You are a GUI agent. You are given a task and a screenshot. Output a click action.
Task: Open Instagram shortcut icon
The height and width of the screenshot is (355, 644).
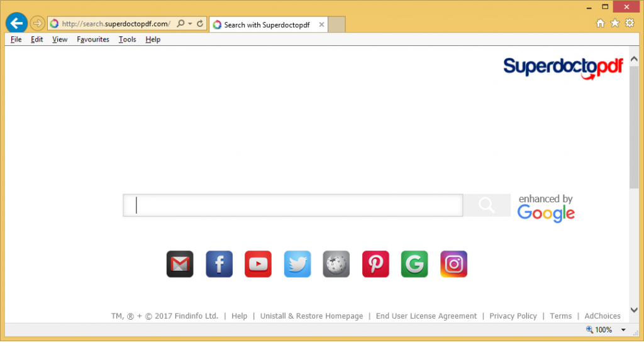pyautogui.click(x=454, y=264)
